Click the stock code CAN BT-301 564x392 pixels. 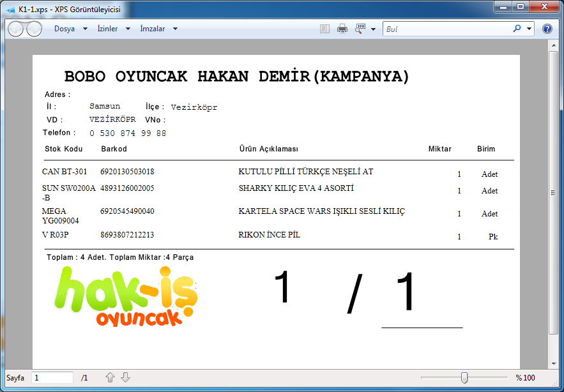(65, 172)
